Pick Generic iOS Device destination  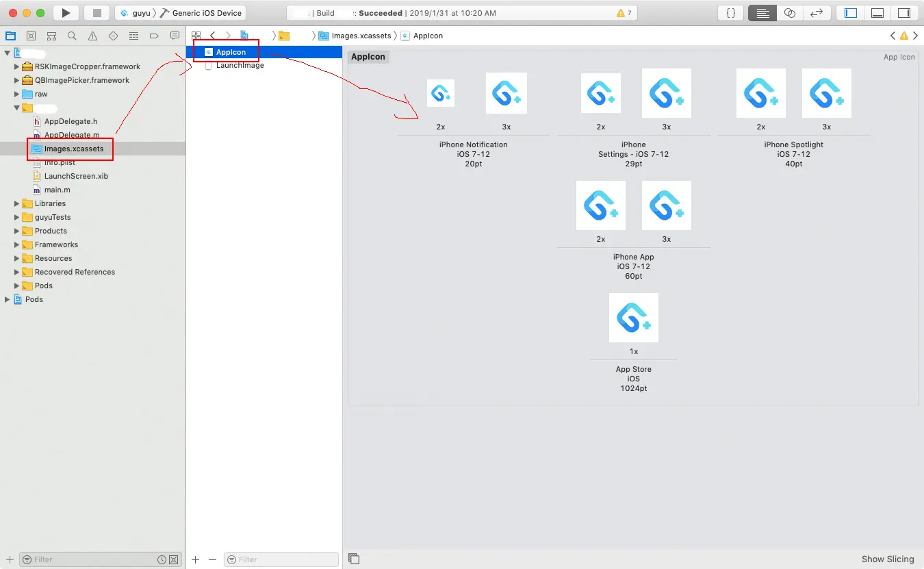click(x=201, y=13)
